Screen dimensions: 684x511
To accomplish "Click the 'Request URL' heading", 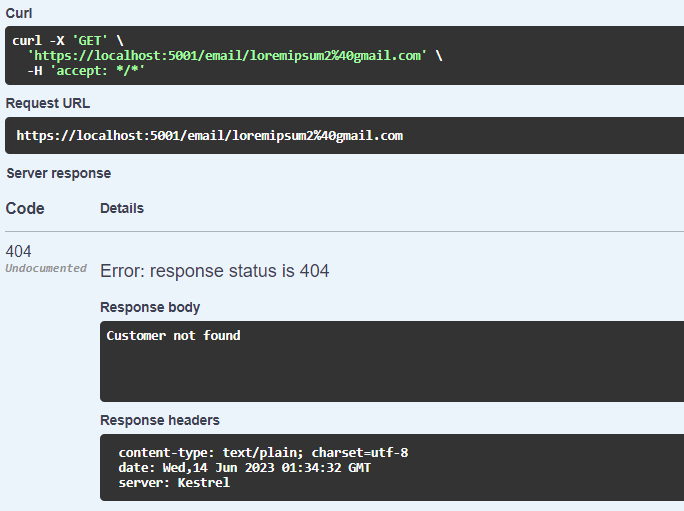I will click(x=48, y=103).
